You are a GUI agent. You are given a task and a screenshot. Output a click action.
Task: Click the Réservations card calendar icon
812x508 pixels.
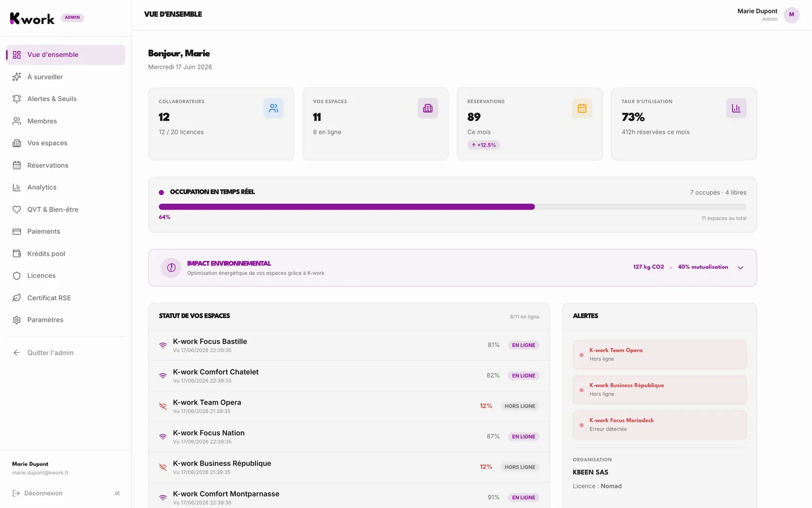coord(582,108)
